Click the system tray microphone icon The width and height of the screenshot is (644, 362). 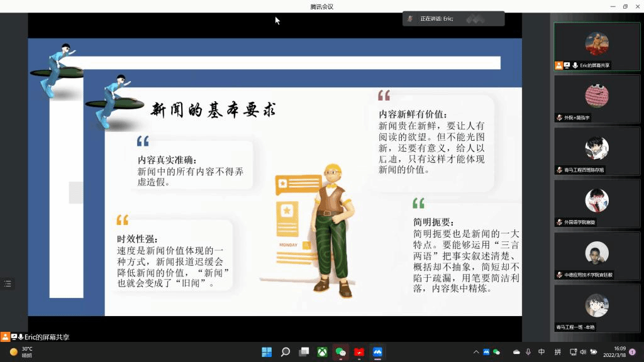tap(528, 352)
